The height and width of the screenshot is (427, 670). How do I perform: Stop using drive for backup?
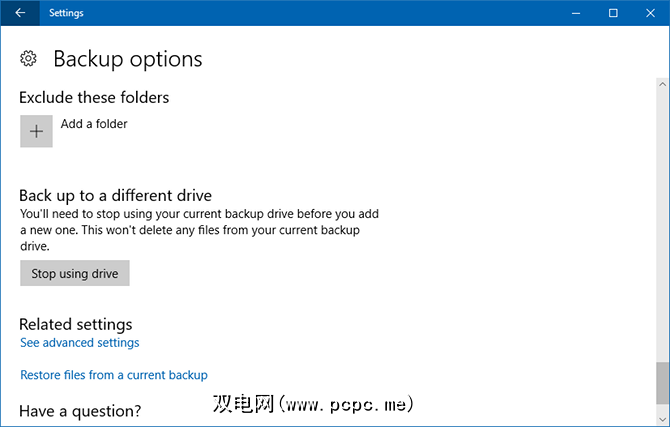(75, 273)
